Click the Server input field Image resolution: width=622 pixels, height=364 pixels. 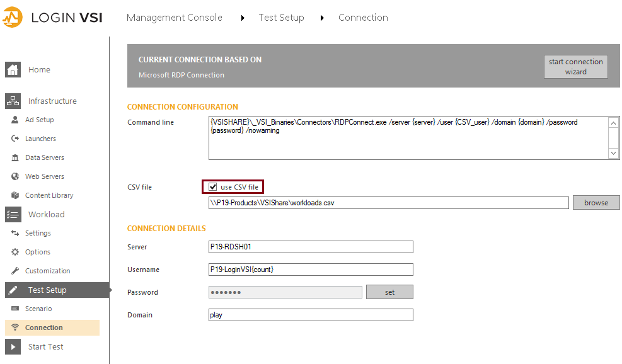click(311, 247)
